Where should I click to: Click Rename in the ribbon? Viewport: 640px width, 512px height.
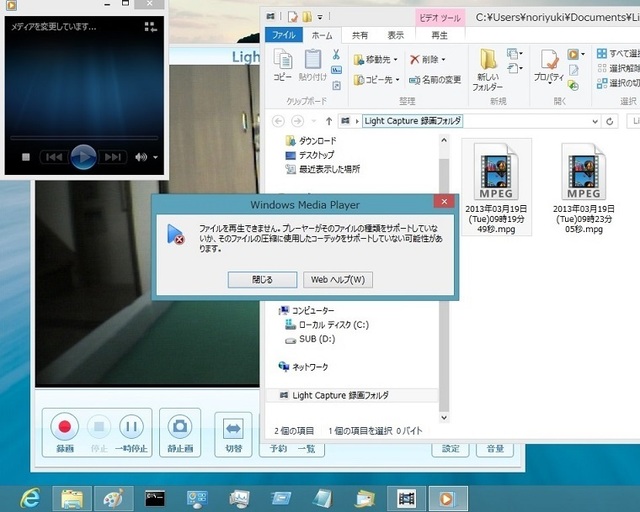(x=435, y=80)
